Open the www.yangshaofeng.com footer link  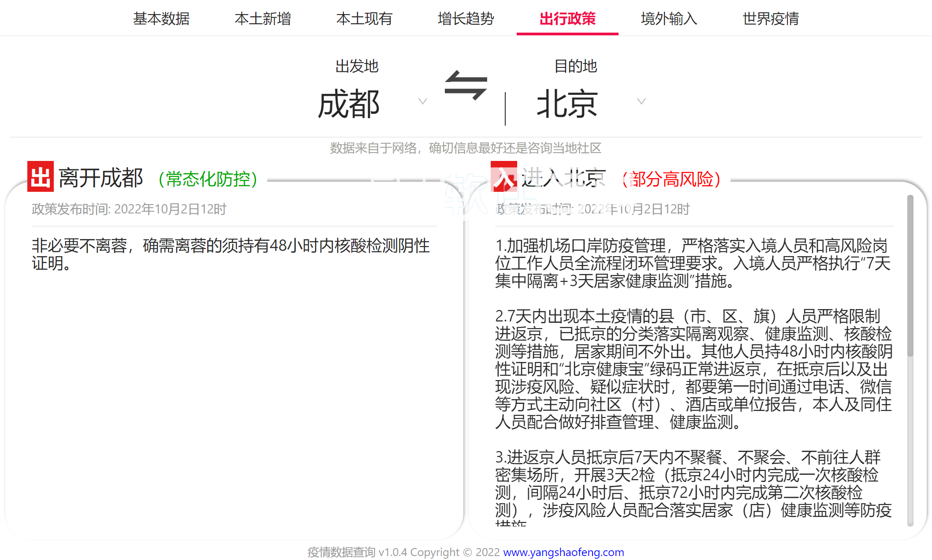[563, 552]
